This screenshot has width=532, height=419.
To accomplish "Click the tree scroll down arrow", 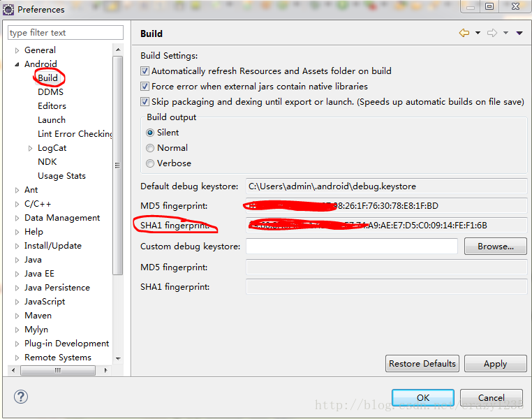I will pos(118,358).
